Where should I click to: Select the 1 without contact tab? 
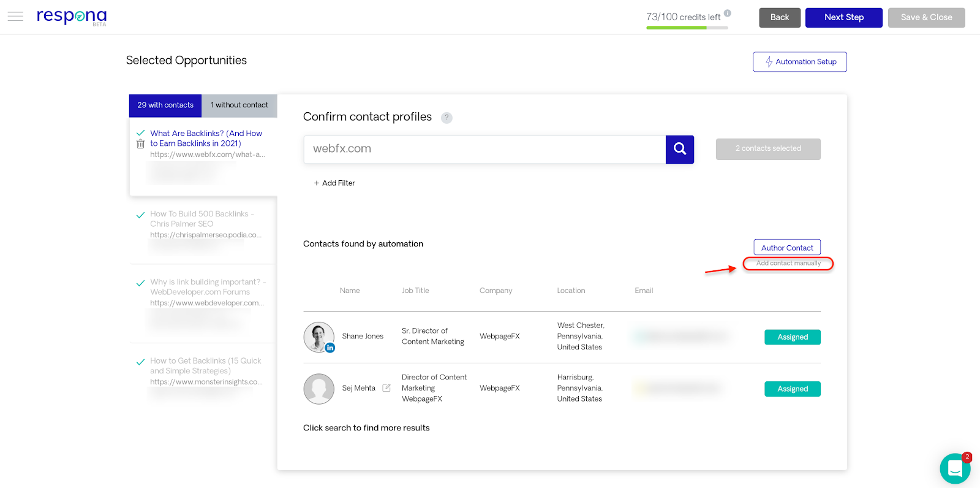click(x=239, y=105)
